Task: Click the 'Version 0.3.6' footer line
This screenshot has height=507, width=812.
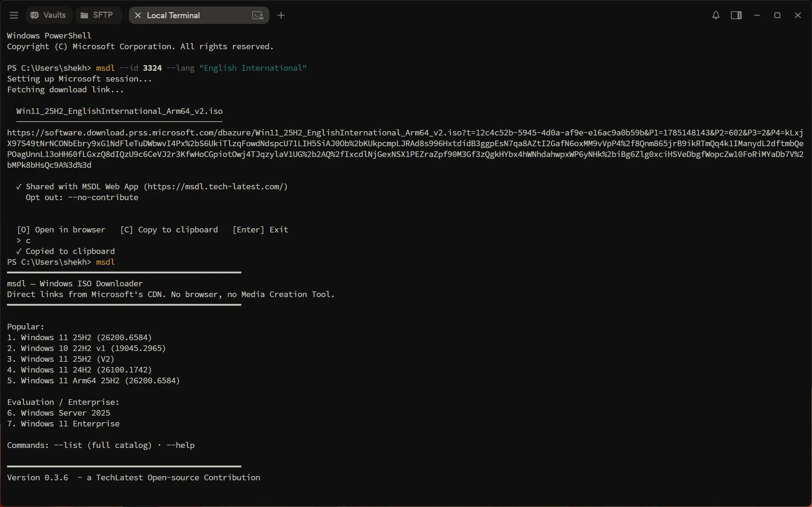Action: [x=134, y=477]
